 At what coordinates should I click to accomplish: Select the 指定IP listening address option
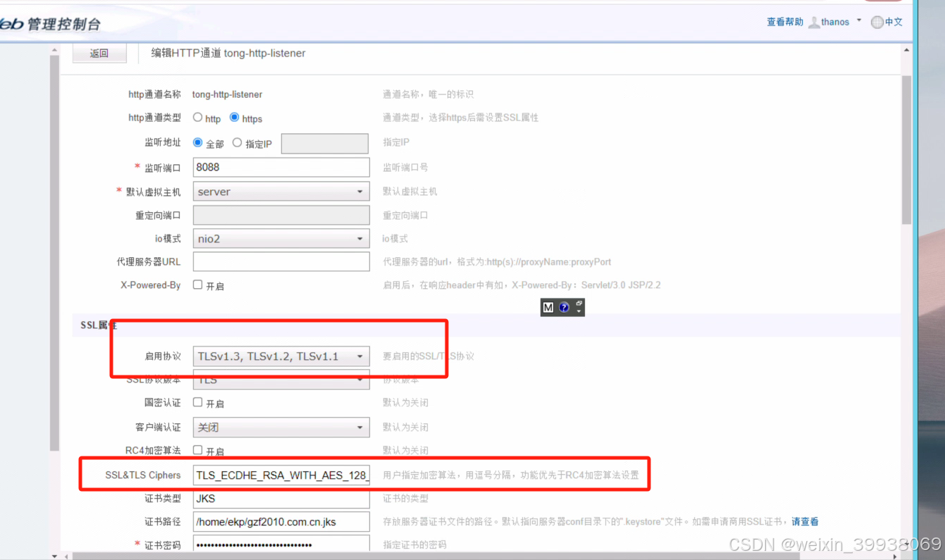click(x=237, y=142)
